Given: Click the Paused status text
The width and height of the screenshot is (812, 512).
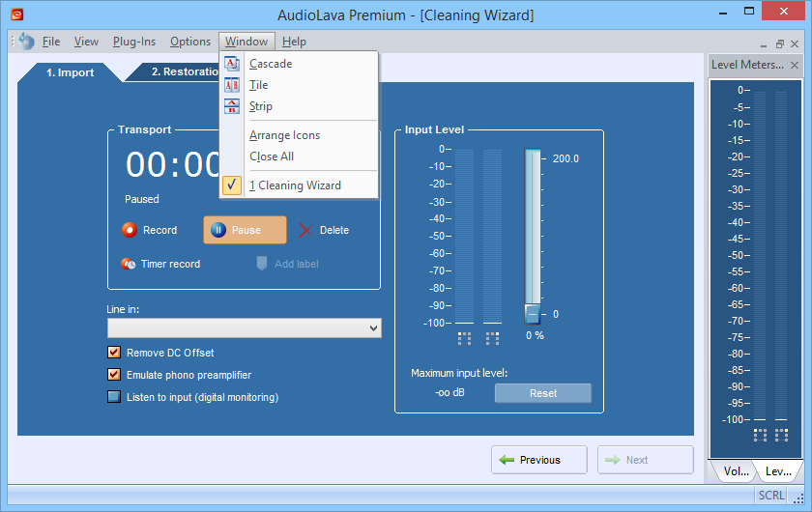Looking at the screenshot, I should 142,199.
